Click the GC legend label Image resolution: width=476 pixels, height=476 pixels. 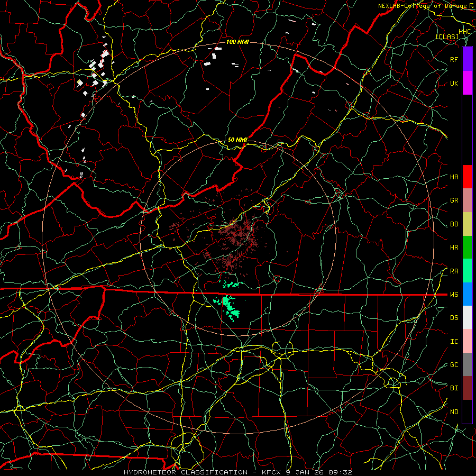(x=454, y=365)
